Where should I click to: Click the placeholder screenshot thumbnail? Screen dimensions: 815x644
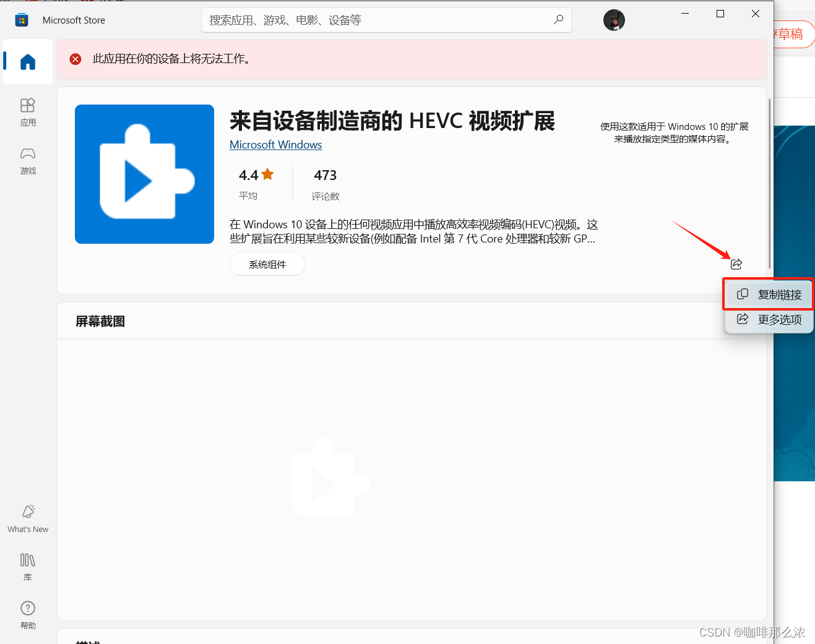330,478
